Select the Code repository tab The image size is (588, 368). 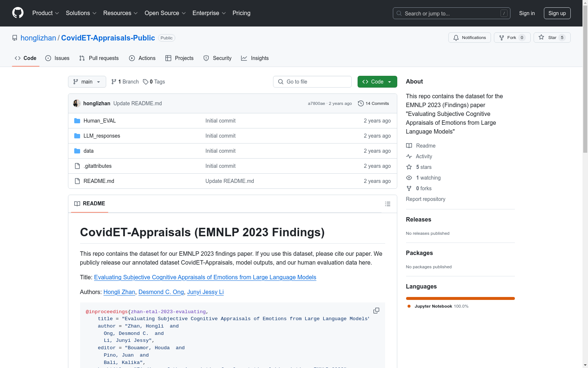click(26, 58)
